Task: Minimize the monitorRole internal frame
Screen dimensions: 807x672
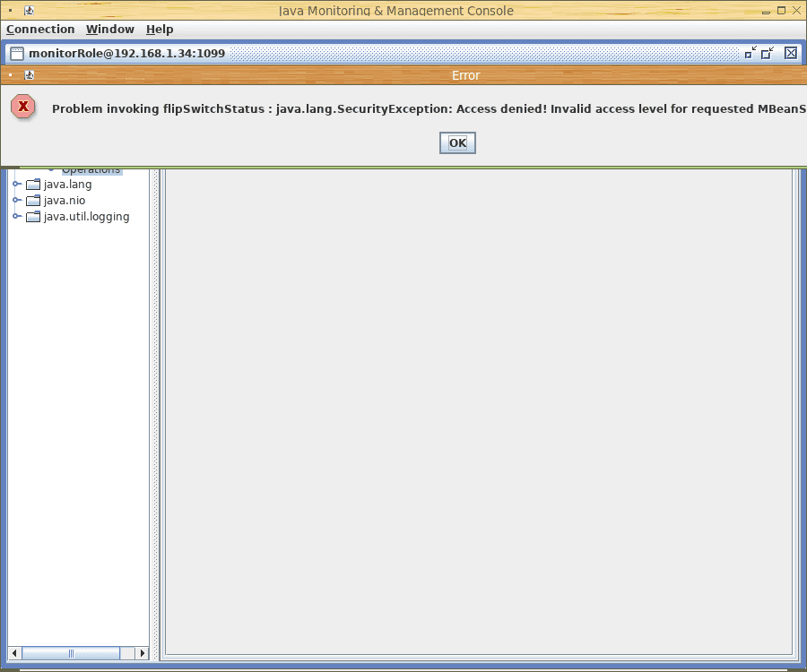Action: [x=751, y=53]
